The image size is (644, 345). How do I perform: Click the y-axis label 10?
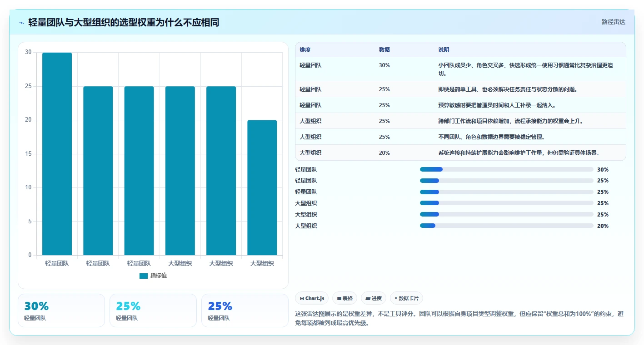click(x=29, y=187)
